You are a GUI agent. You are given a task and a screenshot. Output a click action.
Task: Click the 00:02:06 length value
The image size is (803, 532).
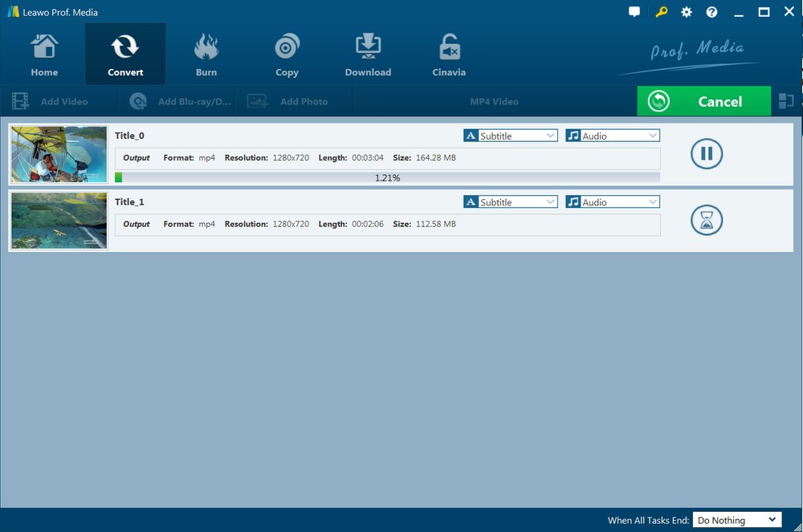pyautogui.click(x=368, y=224)
